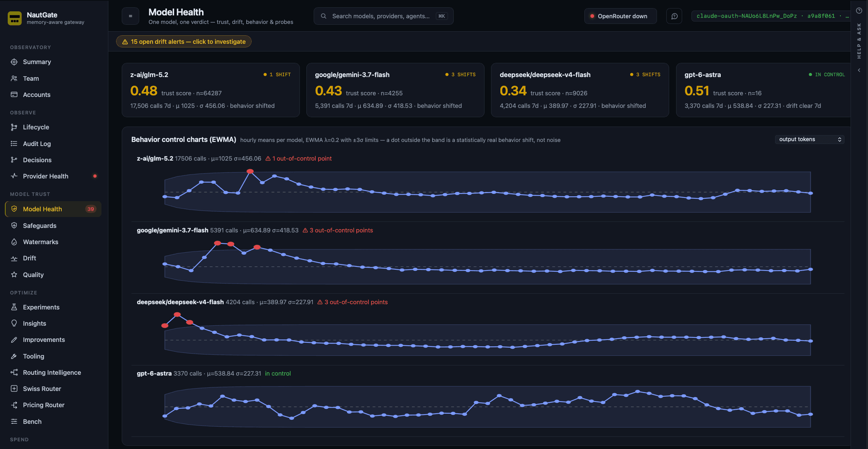
Task: Open the Insights page
Action: pos(53,323)
